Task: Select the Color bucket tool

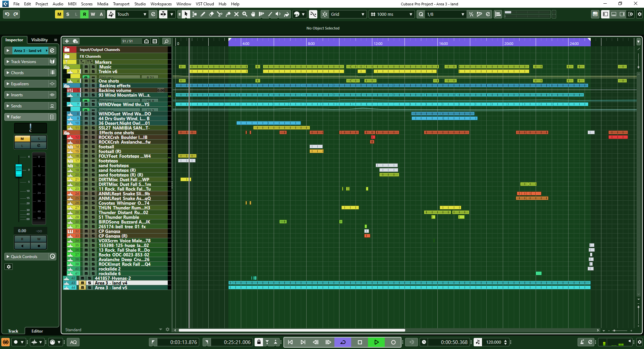Action: pos(286,14)
